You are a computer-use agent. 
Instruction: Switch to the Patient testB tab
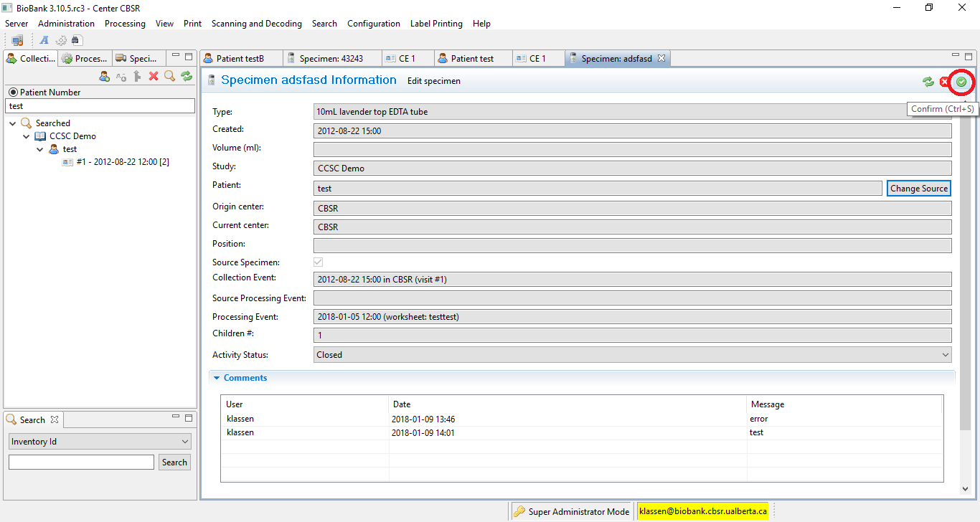(x=240, y=59)
